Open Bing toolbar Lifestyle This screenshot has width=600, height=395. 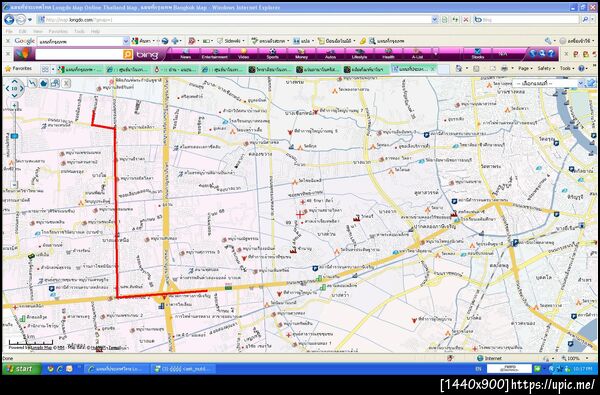click(359, 54)
